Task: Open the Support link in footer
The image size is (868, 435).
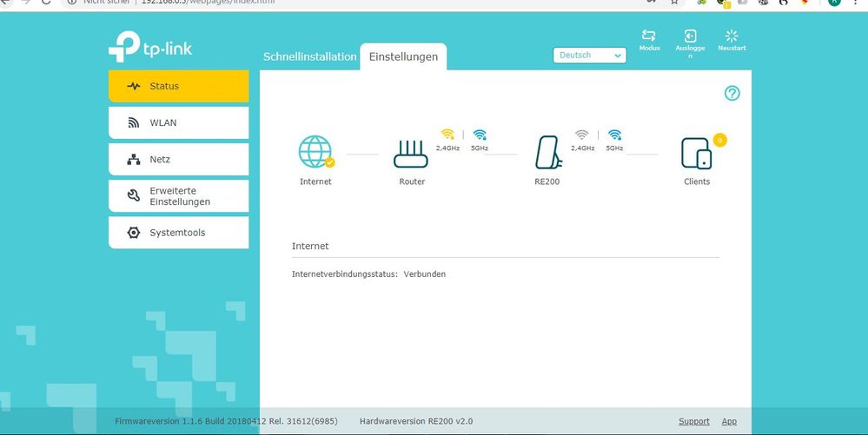Action: pyautogui.click(x=693, y=421)
